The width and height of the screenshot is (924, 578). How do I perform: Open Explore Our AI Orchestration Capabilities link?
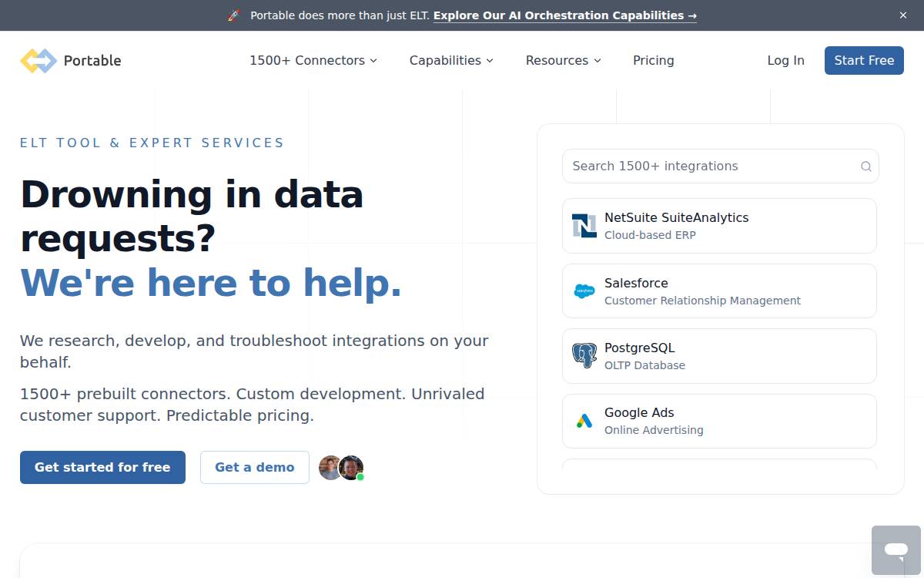[565, 15]
